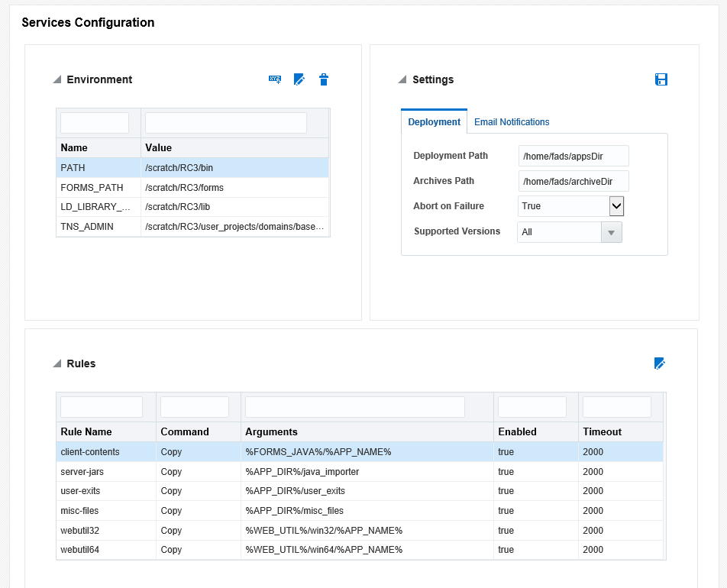Click argument %APP_DIR%/java_importer
727x588 pixels.
[x=302, y=472]
